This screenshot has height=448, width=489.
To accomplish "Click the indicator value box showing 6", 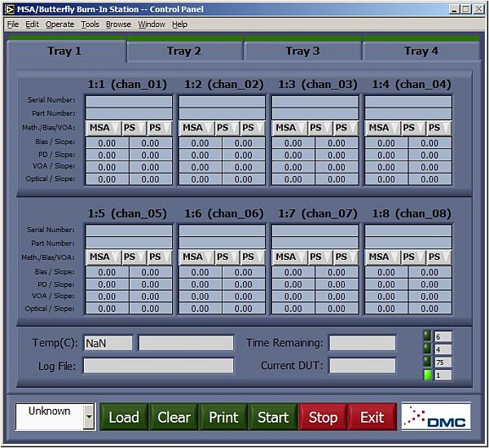I will (443, 336).
